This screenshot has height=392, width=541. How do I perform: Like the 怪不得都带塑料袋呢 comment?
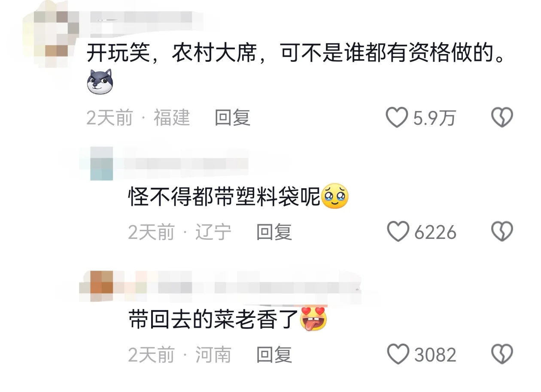click(x=398, y=232)
